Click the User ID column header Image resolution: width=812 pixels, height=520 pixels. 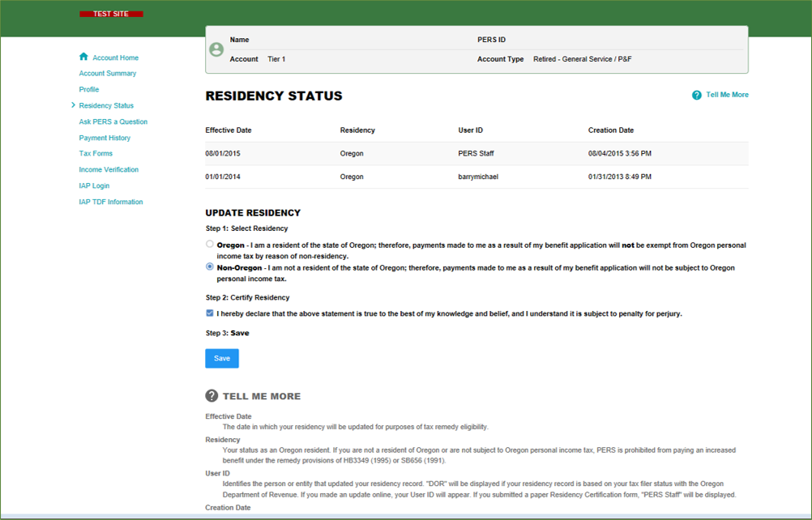pos(470,130)
